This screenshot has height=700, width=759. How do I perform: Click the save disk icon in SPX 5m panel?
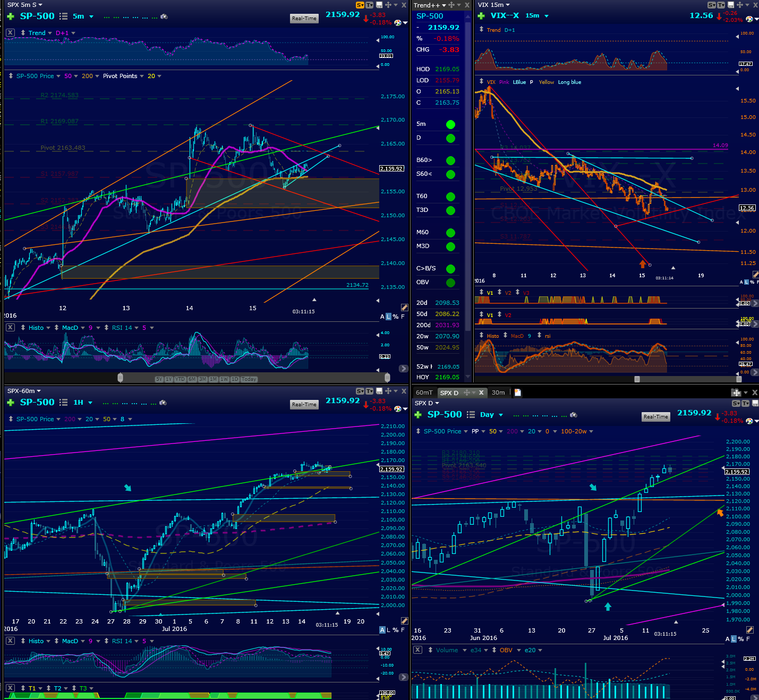coord(379,5)
